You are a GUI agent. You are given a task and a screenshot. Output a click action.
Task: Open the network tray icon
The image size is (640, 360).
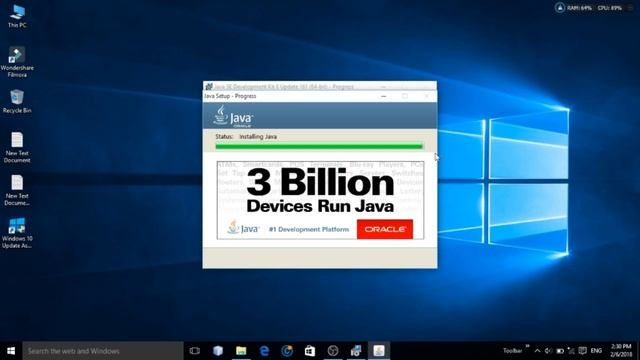tap(571, 351)
